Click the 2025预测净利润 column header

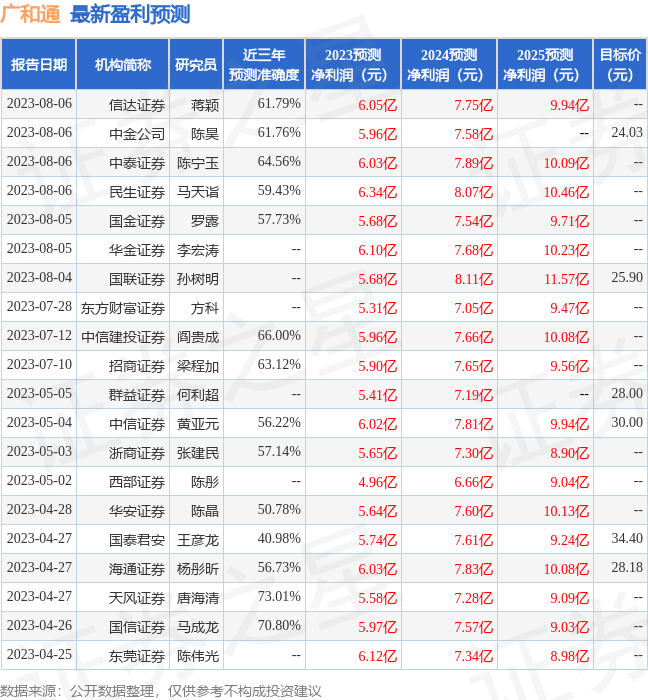coord(545,65)
